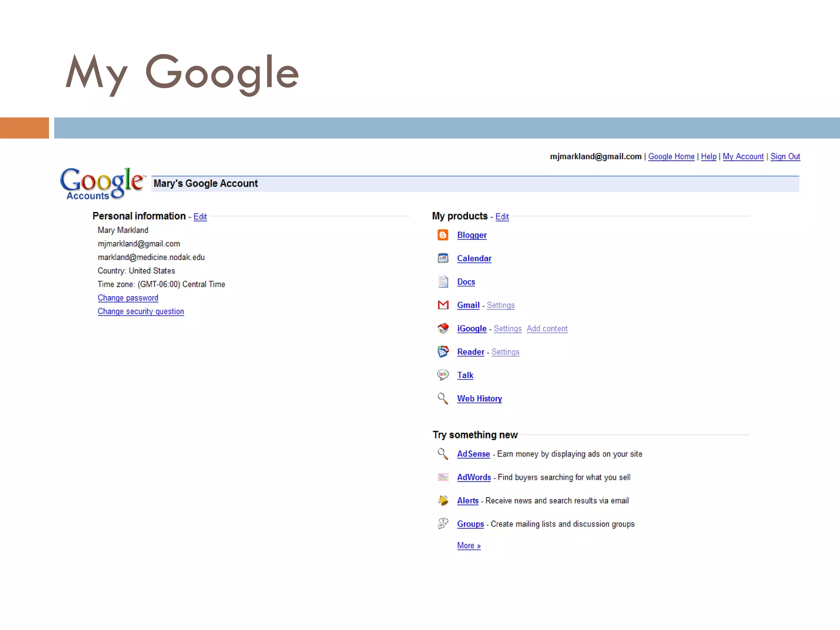
Task: Open the Gmail link
Action: click(468, 305)
